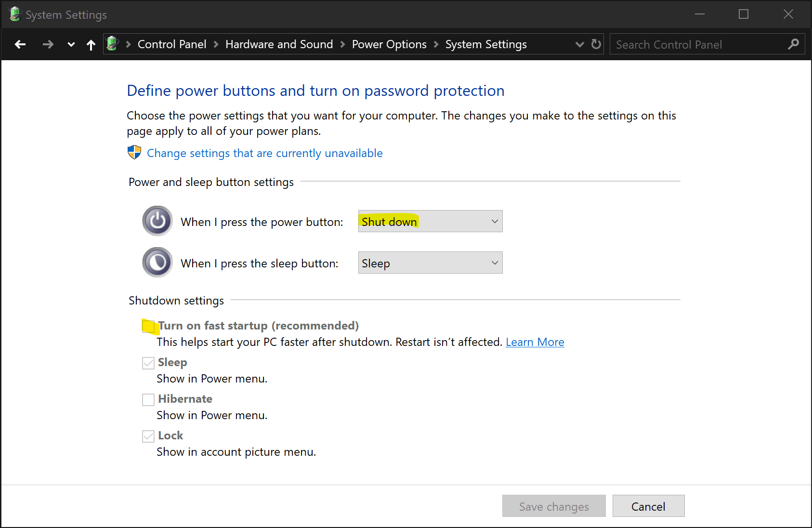Open Control Panel breadcrumb
Screen dimensions: 812x528
172,44
